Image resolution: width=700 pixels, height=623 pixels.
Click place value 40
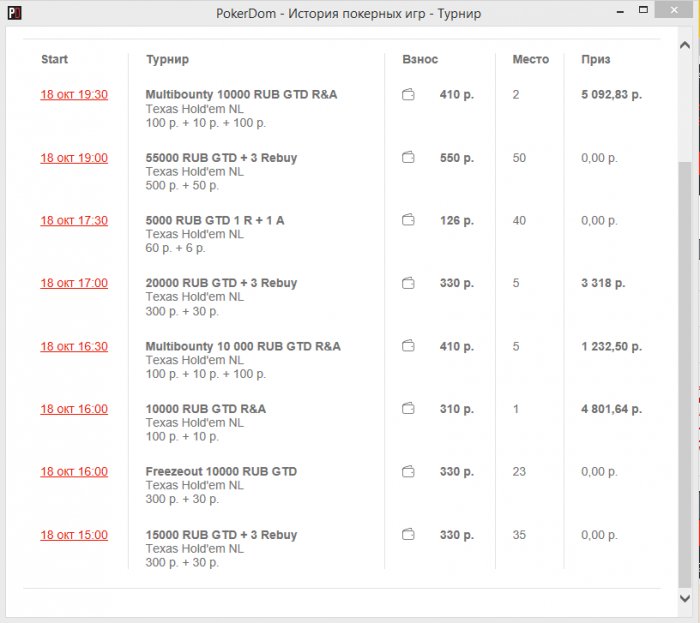click(519, 220)
